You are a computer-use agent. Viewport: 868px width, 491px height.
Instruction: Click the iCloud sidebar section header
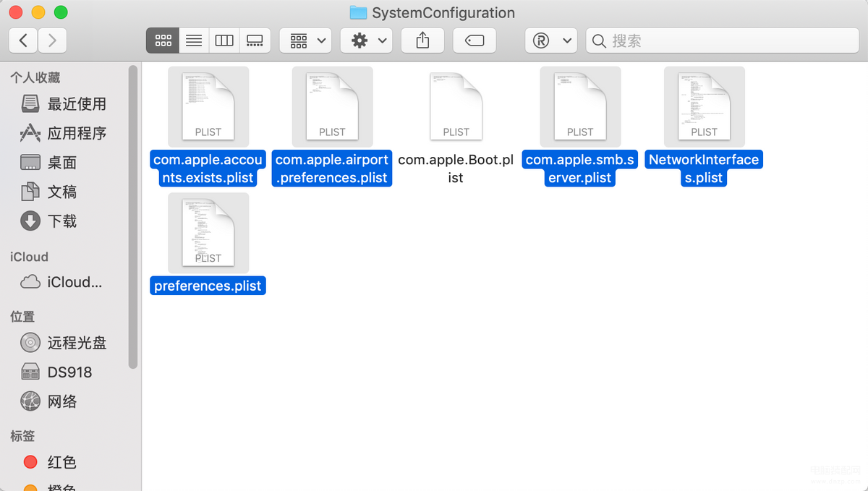click(x=29, y=257)
